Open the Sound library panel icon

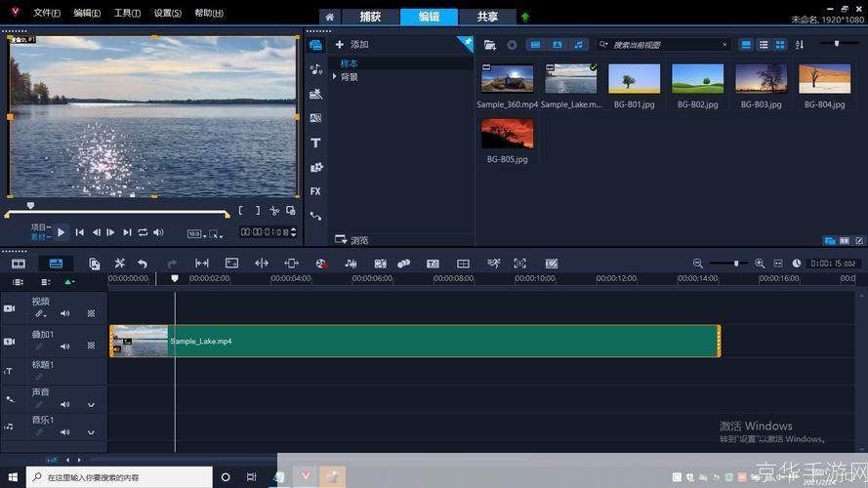click(315, 69)
